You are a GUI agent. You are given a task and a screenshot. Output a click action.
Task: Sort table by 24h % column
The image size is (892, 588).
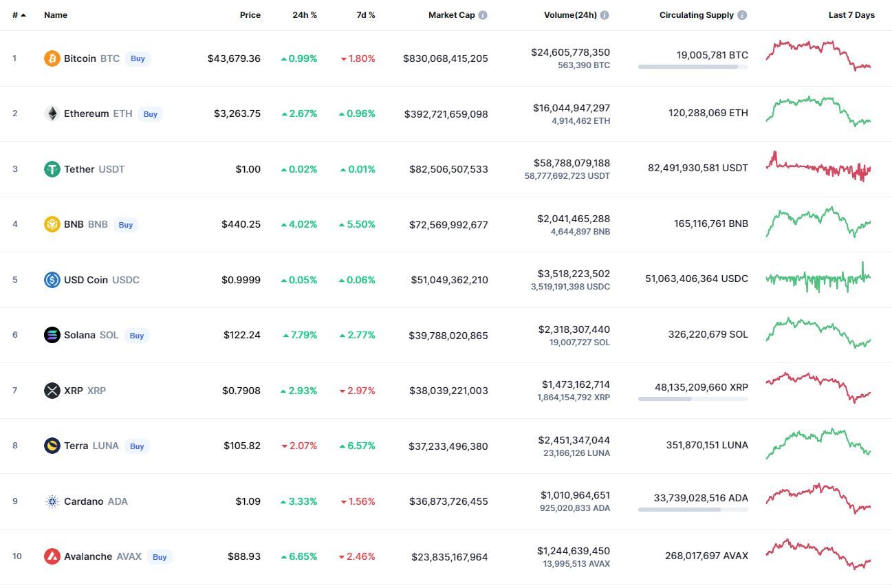click(304, 15)
